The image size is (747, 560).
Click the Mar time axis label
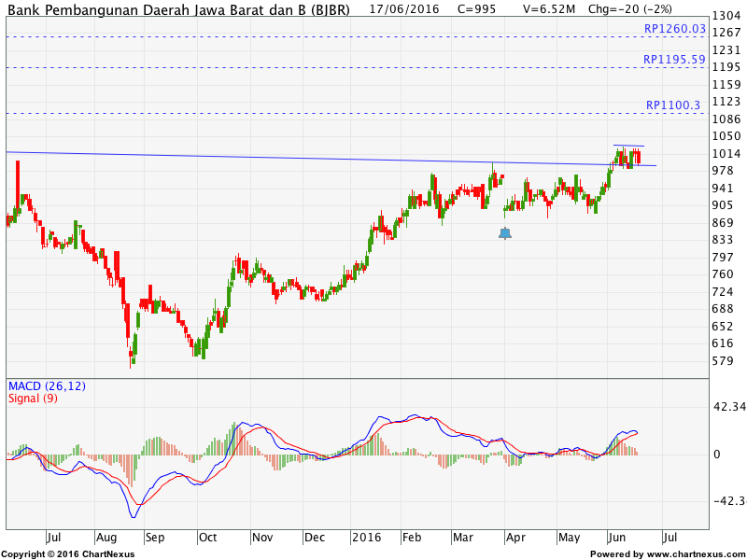click(x=463, y=538)
